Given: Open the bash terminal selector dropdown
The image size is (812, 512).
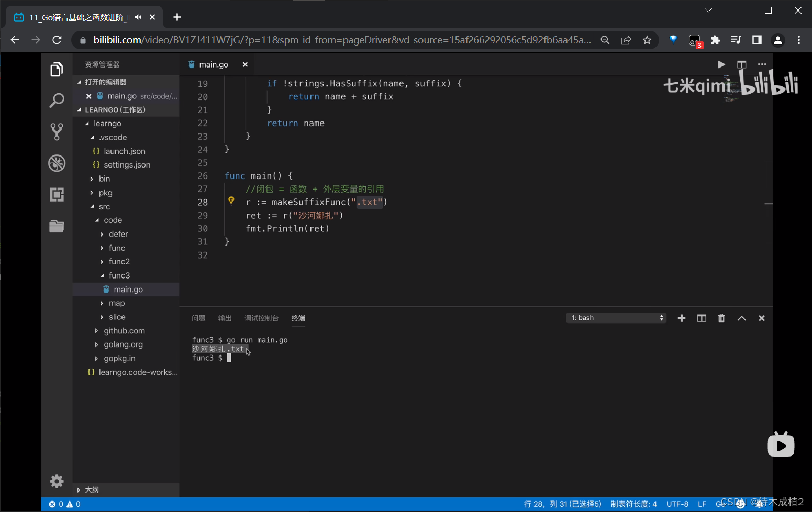Looking at the screenshot, I should [x=616, y=318].
